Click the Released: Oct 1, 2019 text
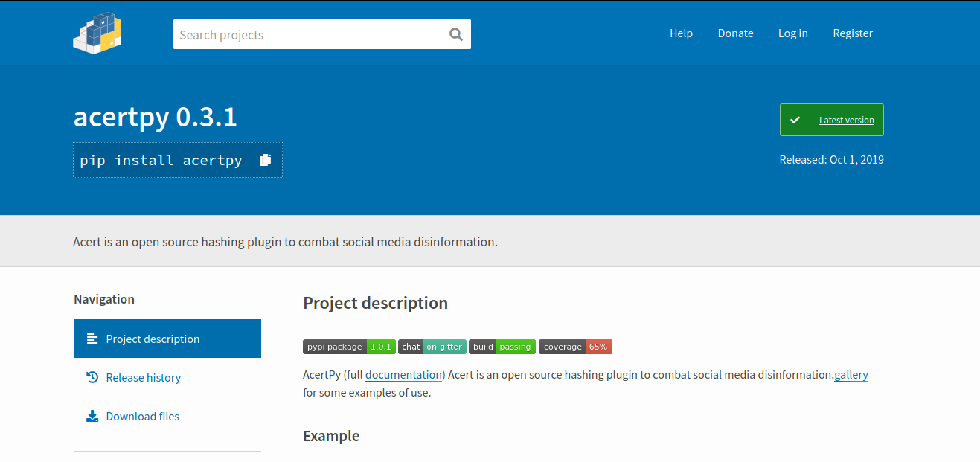 tap(832, 159)
